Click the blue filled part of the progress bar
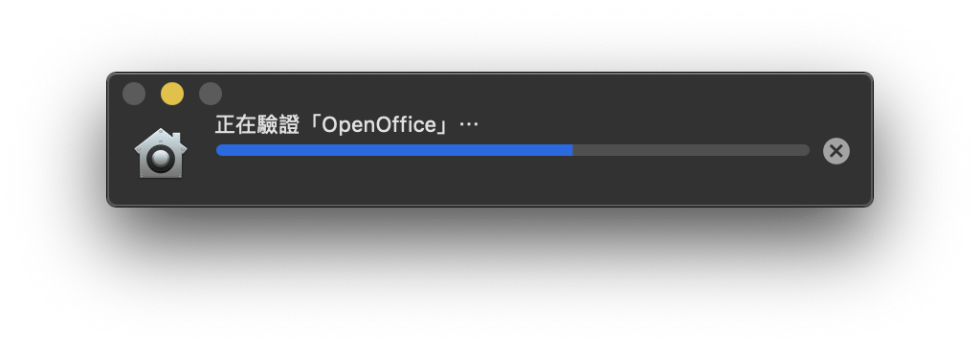The image size is (980, 348). [394, 150]
